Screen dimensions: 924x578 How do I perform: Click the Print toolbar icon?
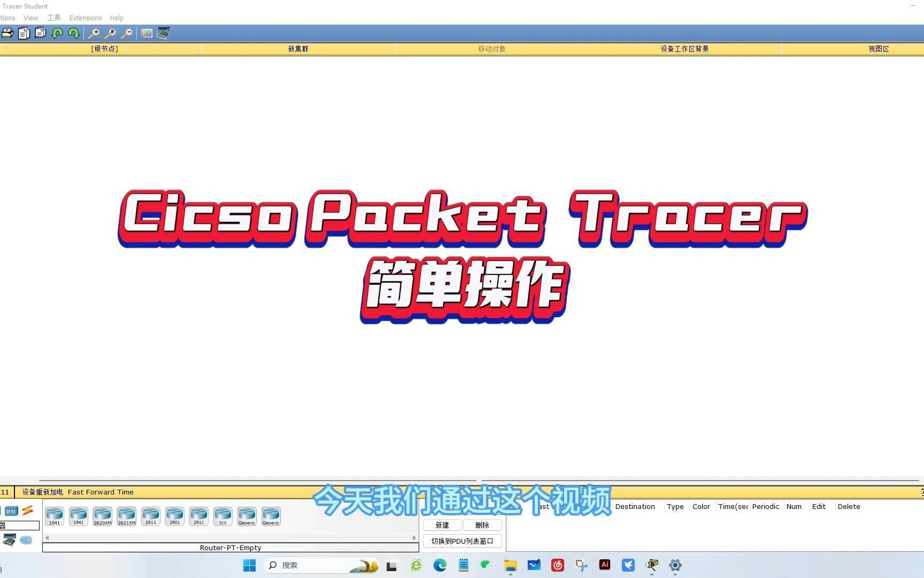7,33
